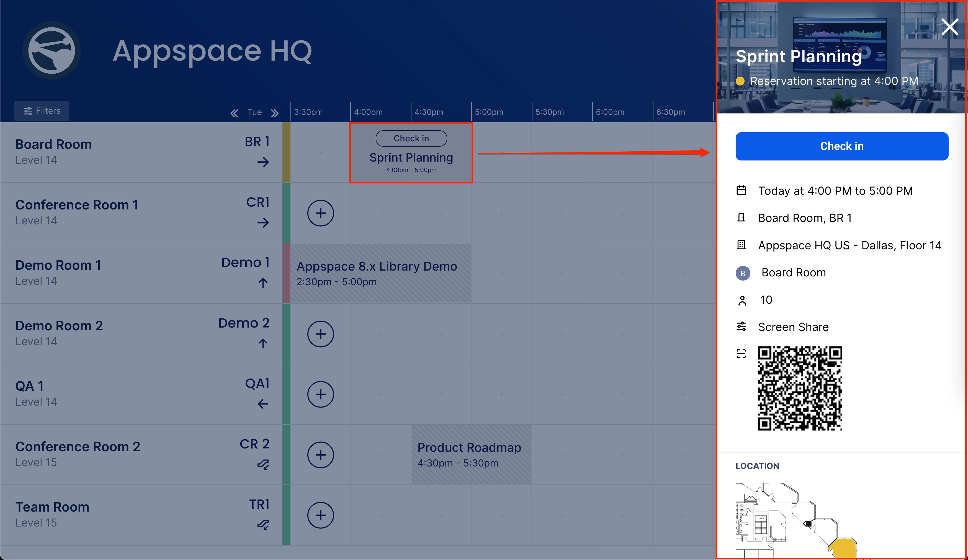Click the Appspace HQ logo icon
This screenshot has height=560, width=968.
tap(52, 50)
